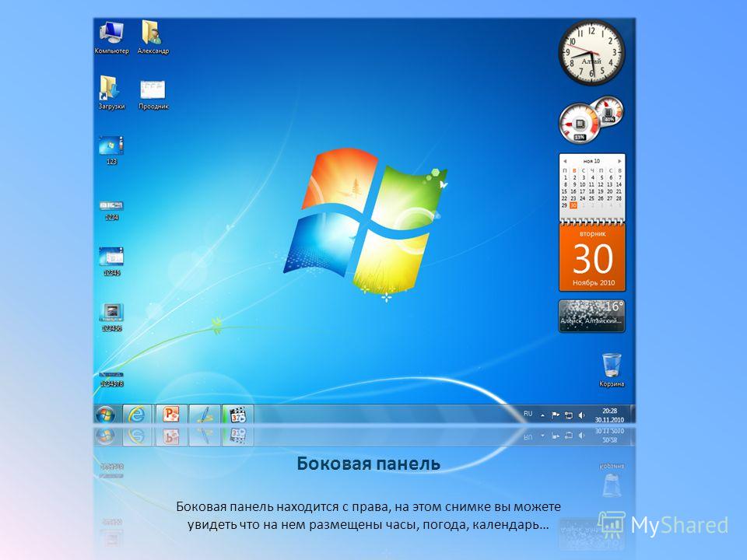Select the desktop file named 123456

pyautogui.click(x=111, y=317)
